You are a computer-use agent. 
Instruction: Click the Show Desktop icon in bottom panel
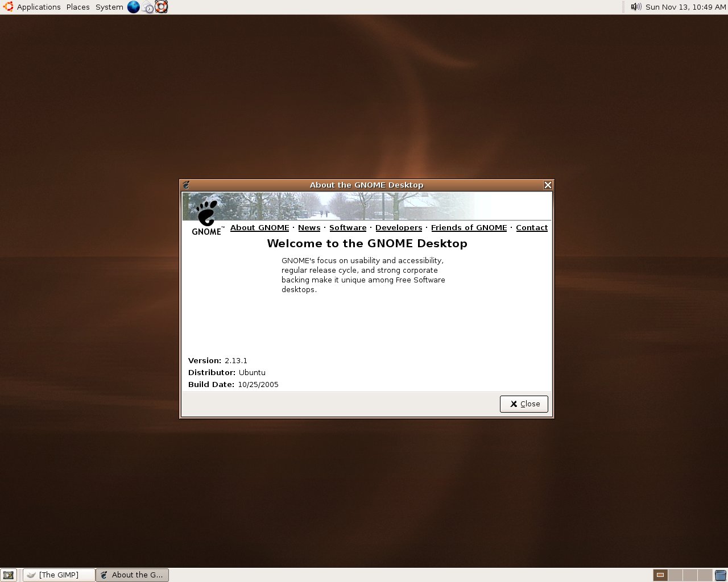coord(9,575)
